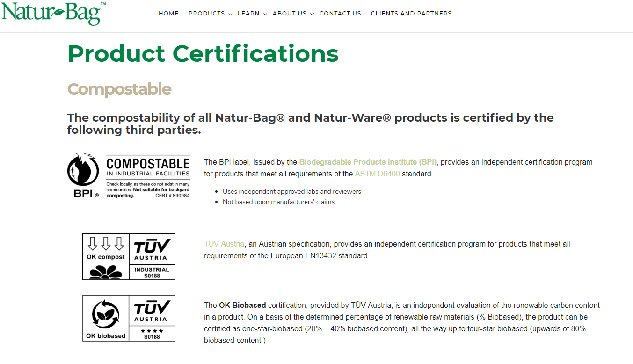The height and width of the screenshot is (364, 633).
Task: Click the TÜV Austria Industrial S0188 logo
Action: coord(151,256)
